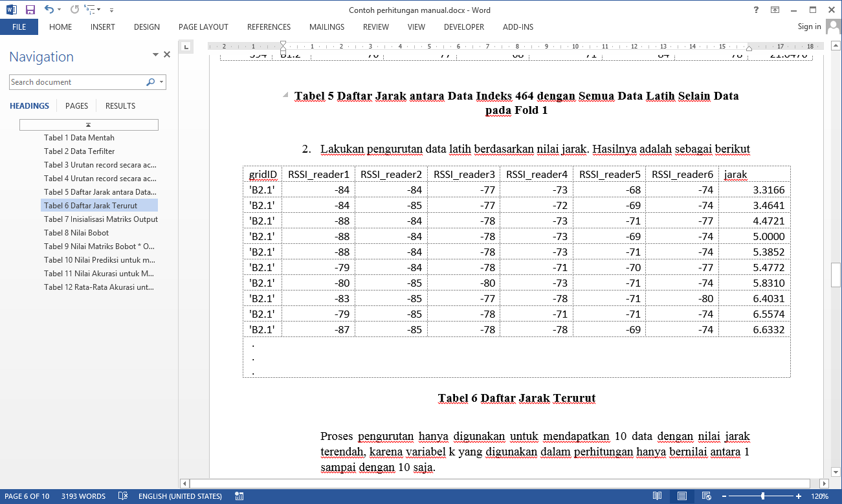Switch to Print Layout view
This screenshot has width=842, height=504.
[682, 496]
